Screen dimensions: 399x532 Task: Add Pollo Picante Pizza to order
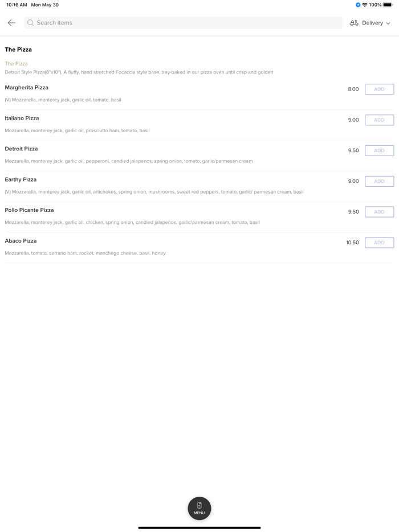pos(379,212)
